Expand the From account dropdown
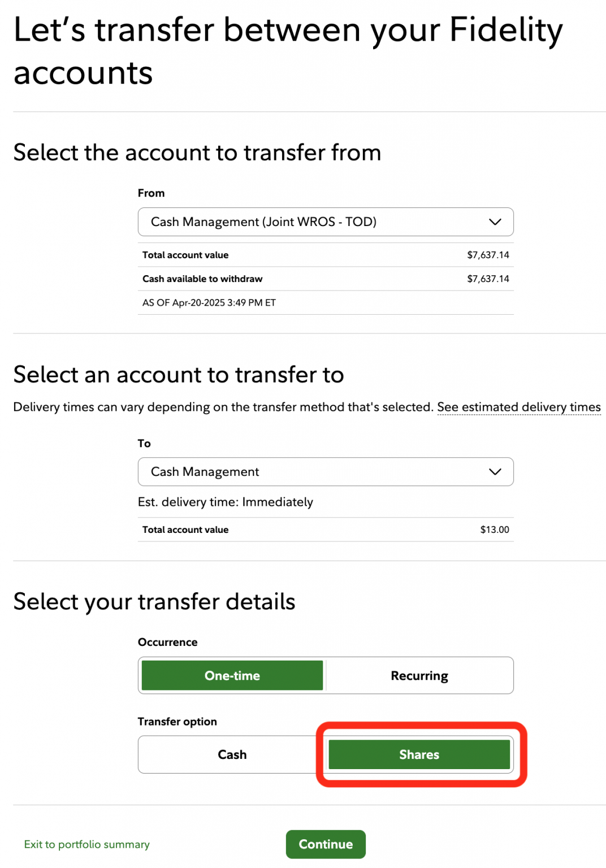The width and height of the screenshot is (606, 868). pyautogui.click(x=325, y=222)
